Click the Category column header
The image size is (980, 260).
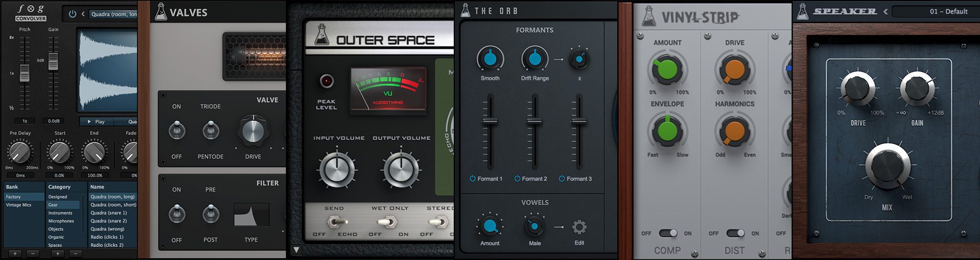[67, 187]
